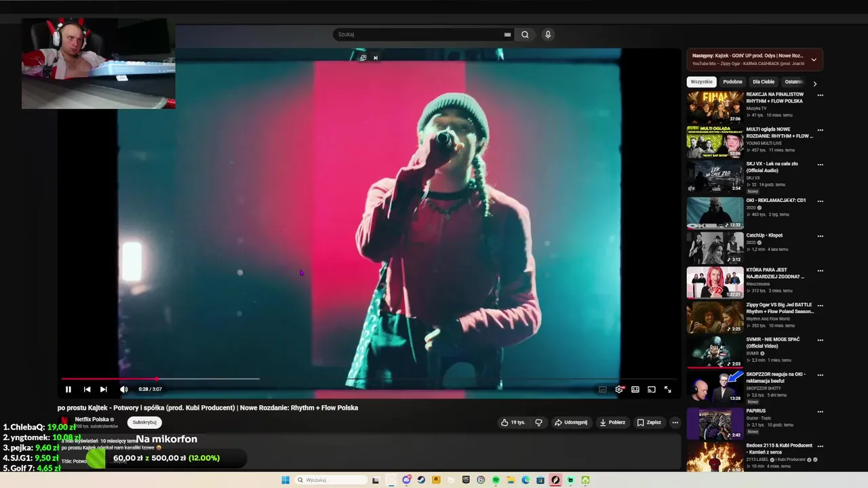This screenshot has width=868, height=488.
Task: Open CatchUp - Kłopot video title
Action: (x=764, y=235)
